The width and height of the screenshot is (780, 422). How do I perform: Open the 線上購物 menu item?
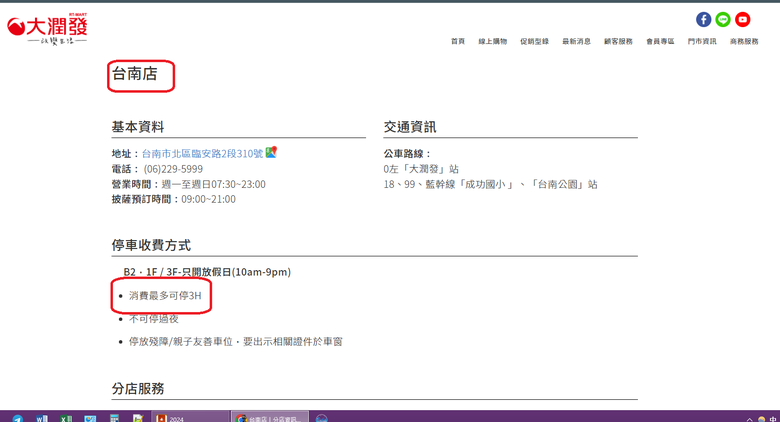pos(492,41)
